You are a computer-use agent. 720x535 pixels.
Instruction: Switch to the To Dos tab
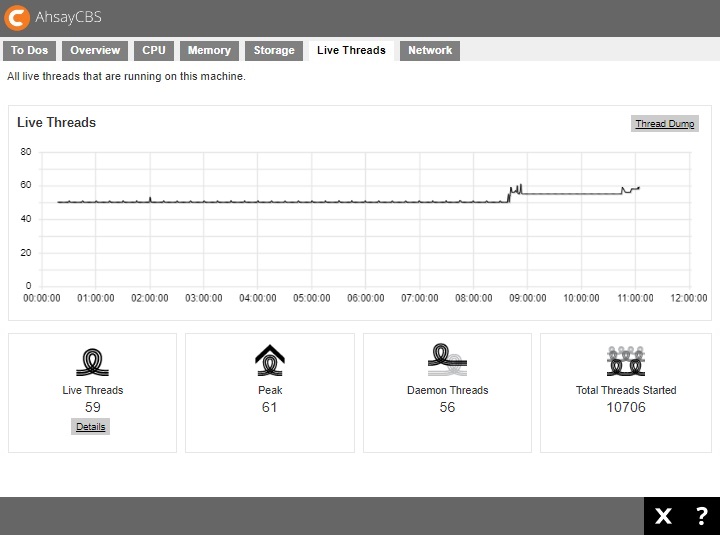tap(30, 50)
